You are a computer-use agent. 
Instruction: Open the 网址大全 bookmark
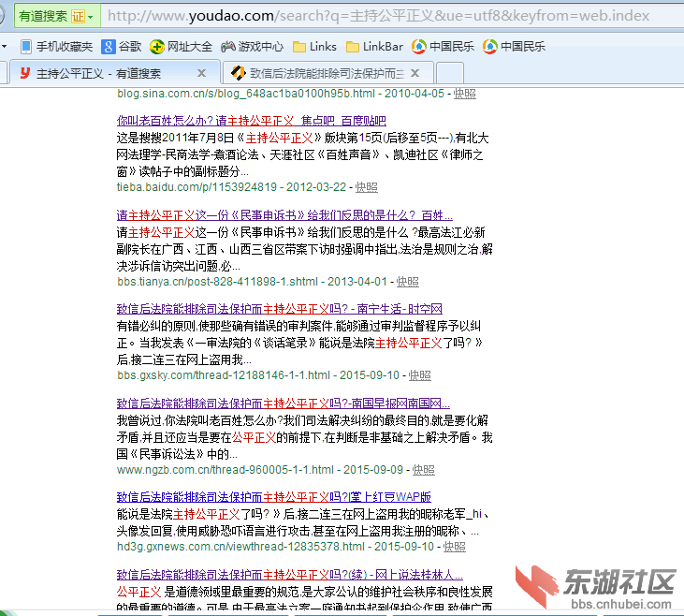pos(181,46)
